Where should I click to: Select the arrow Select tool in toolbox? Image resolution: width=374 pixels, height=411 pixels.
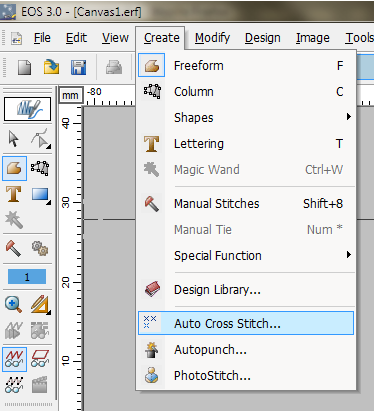click(14, 139)
